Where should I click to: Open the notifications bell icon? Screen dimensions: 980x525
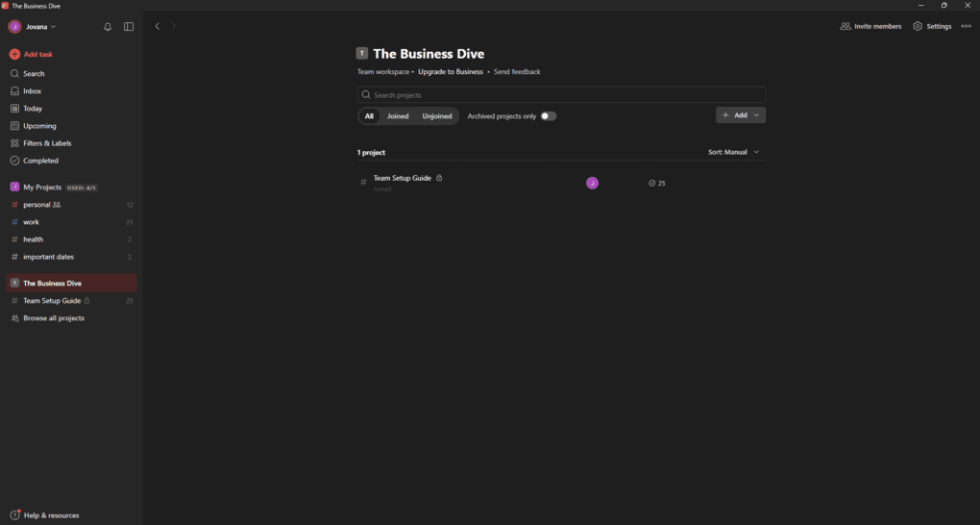click(x=108, y=27)
